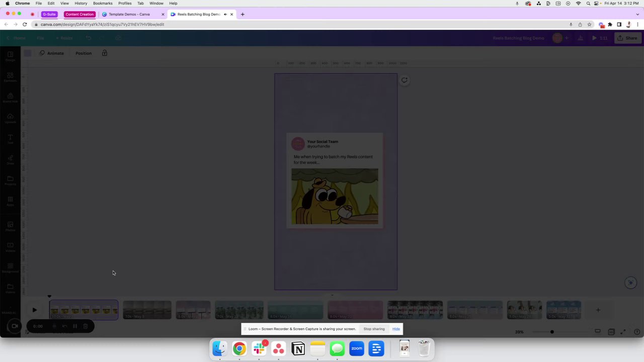
Task: Click the dog meme image on canvas
Action: [x=335, y=196]
